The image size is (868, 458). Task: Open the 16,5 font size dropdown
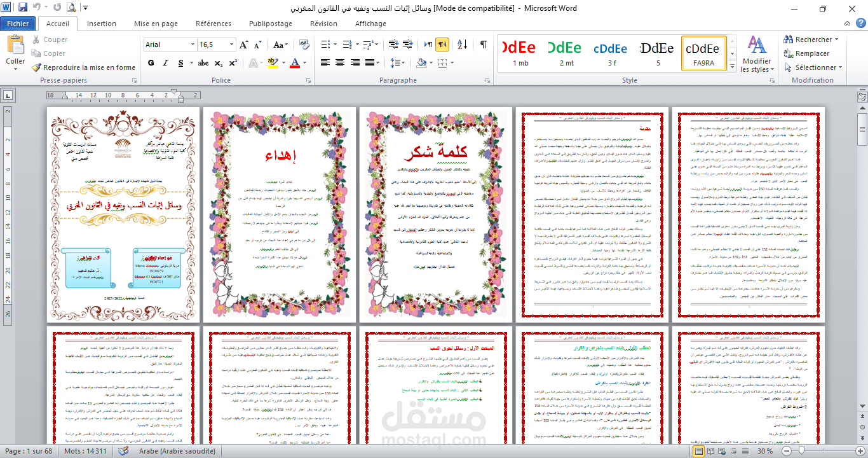[232, 45]
